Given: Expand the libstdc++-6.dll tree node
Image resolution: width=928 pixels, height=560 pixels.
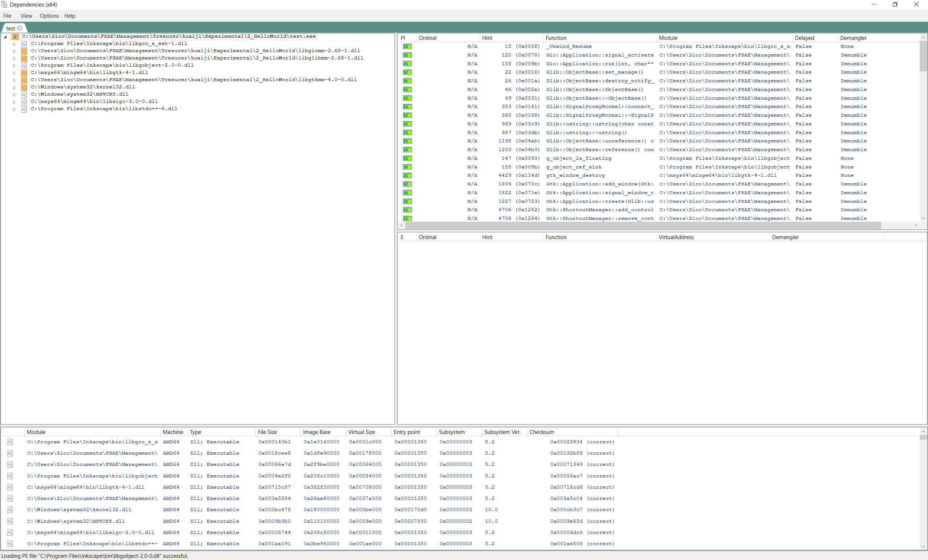Looking at the screenshot, I should (x=14, y=109).
